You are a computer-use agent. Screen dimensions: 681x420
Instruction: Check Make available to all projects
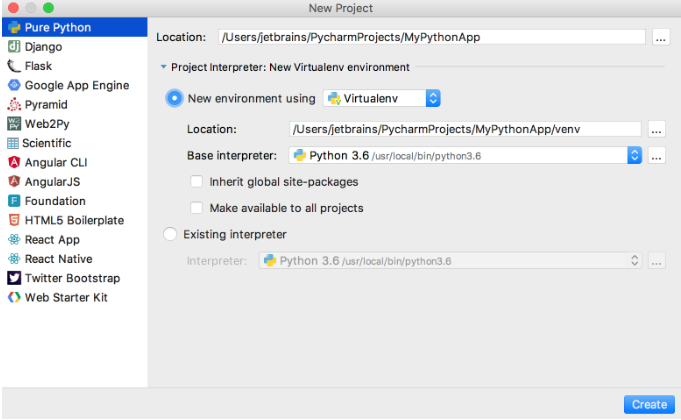(x=196, y=208)
